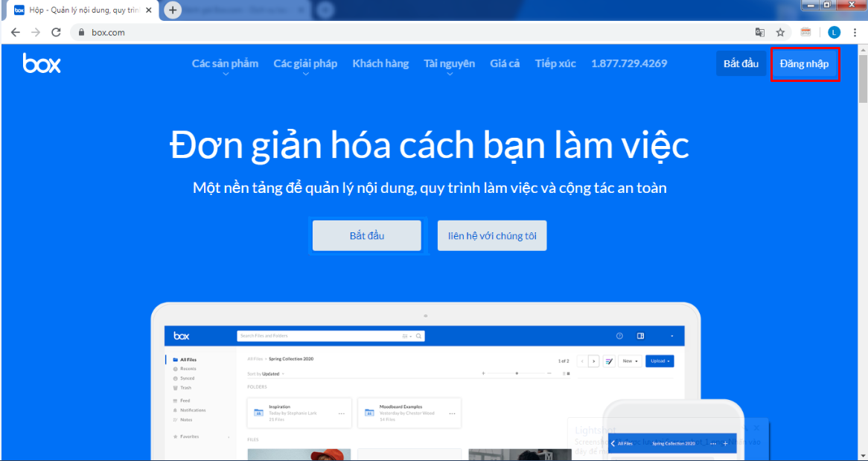Expand the chevron under Các sản phẩm
Viewport: 868px width, 461px height.
[x=226, y=74]
